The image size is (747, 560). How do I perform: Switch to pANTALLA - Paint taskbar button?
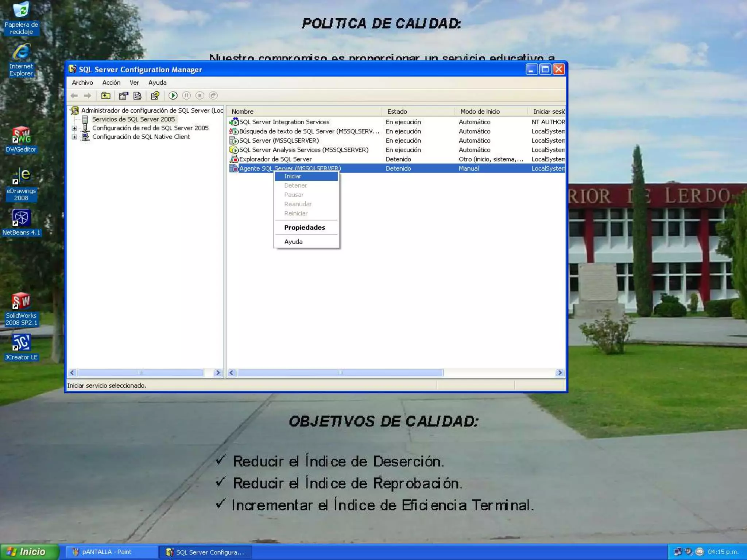coord(107,552)
